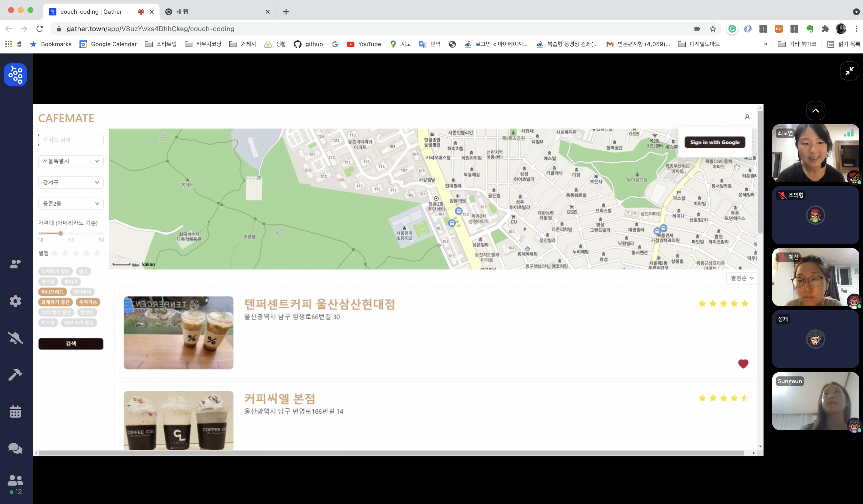This screenshot has height=504, width=863.
Task: Click the minimize screen share arrows icon
Action: tap(849, 71)
